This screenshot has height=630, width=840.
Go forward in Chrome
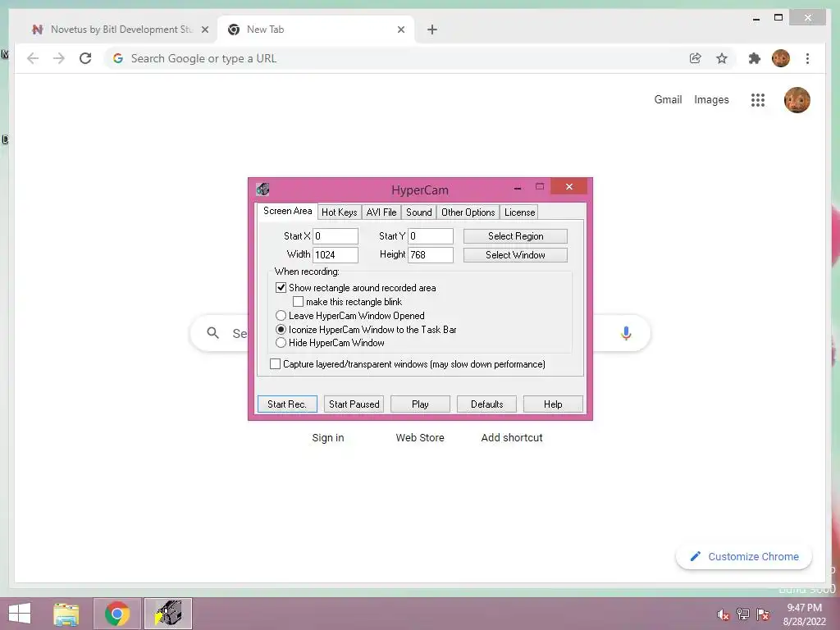click(59, 58)
